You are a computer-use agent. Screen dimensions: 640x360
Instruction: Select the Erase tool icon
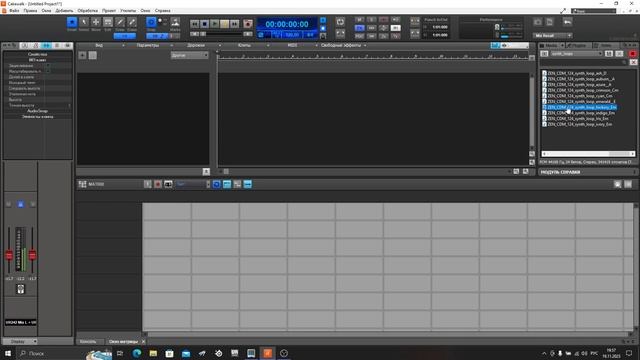pos(132,22)
